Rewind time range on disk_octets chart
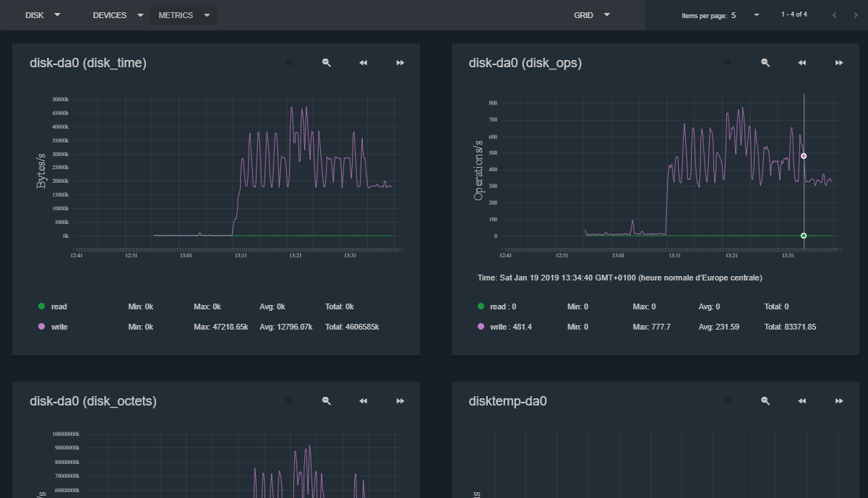This screenshot has height=498, width=868. (x=364, y=401)
